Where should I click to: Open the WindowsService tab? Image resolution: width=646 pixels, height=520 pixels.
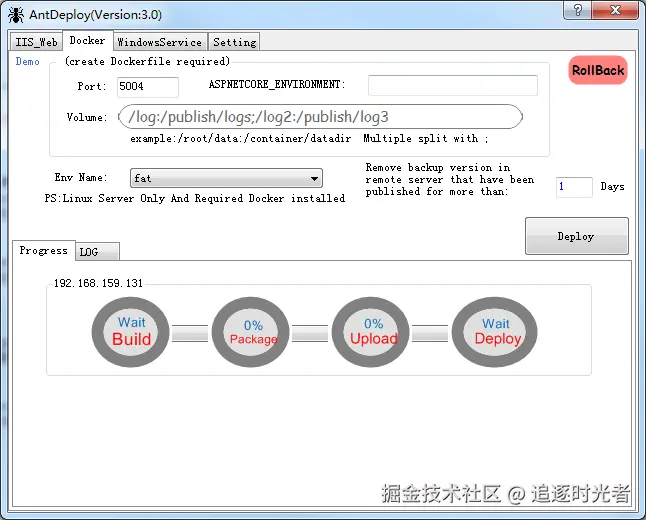[x=160, y=42]
